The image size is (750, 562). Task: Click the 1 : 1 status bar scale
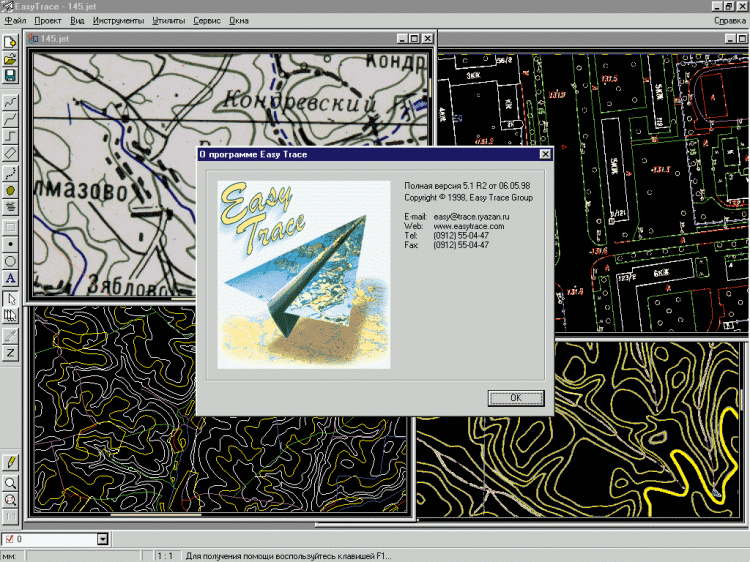[165, 556]
